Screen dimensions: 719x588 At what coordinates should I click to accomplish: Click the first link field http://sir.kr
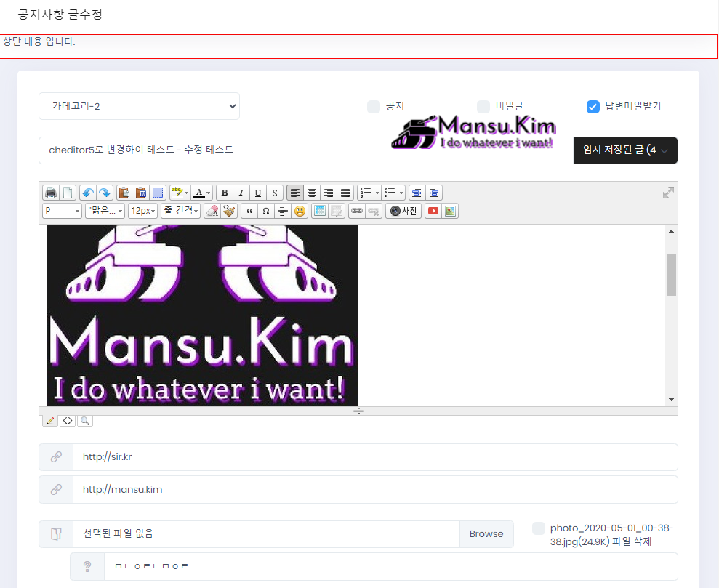375,457
